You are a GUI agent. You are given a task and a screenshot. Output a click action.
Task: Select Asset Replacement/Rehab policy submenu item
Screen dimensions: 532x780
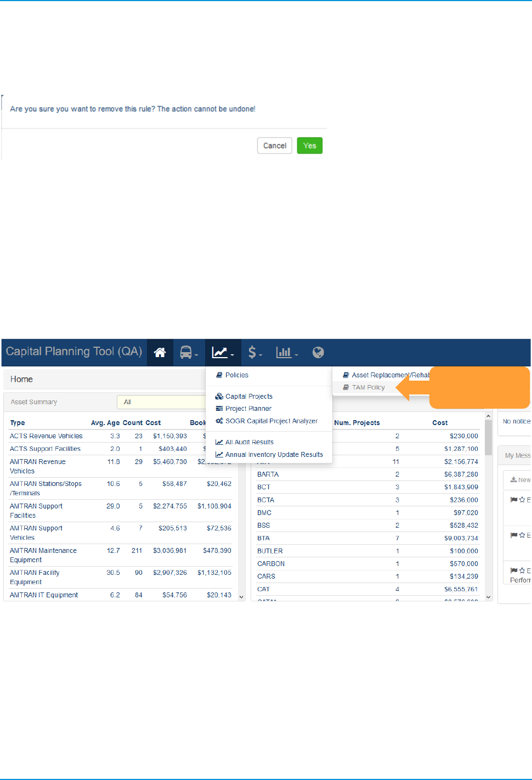tap(386, 375)
